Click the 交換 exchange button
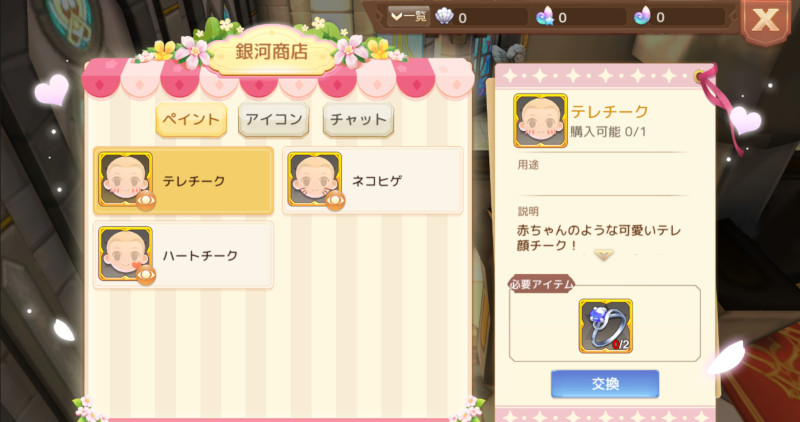This screenshot has width=800, height=422. (x=605, y=384)
